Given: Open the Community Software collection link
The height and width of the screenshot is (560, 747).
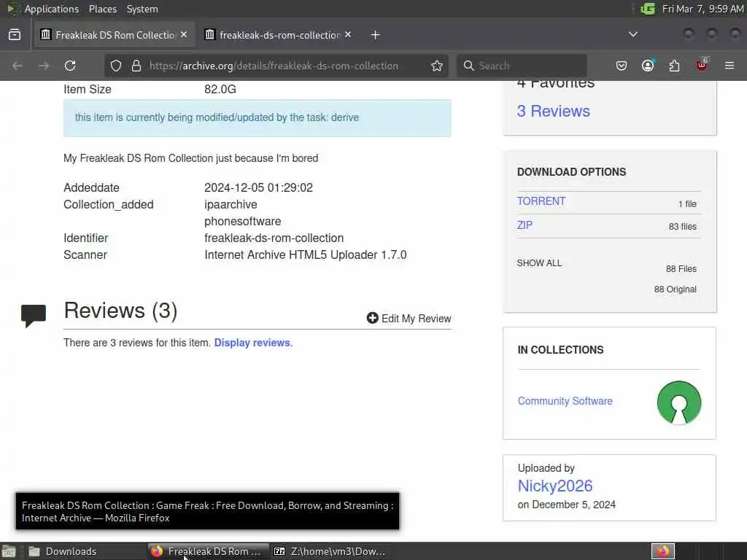Looking at the screenshot, I should [x=565, y=401].
